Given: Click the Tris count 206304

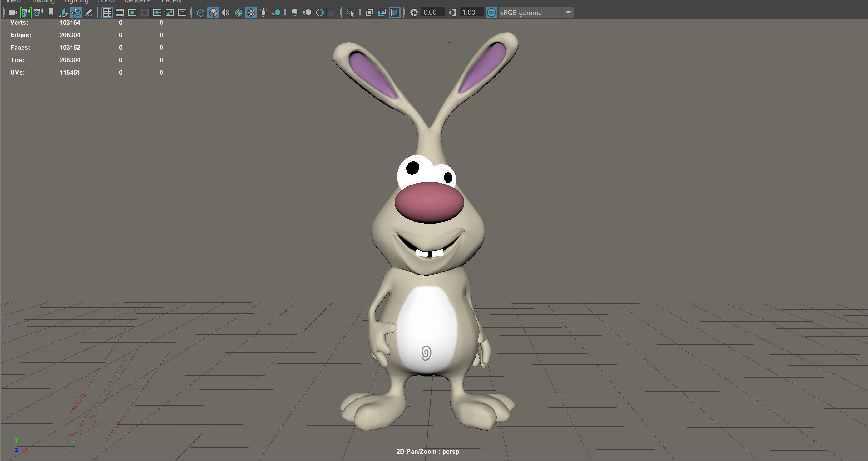Looking at the screenshot, I should 70,60.
